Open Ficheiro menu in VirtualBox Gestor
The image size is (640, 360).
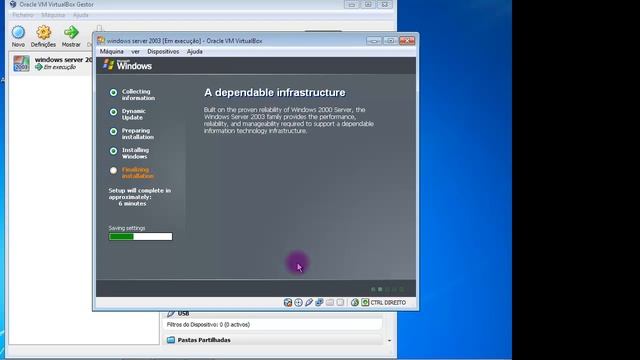[23, 15]
